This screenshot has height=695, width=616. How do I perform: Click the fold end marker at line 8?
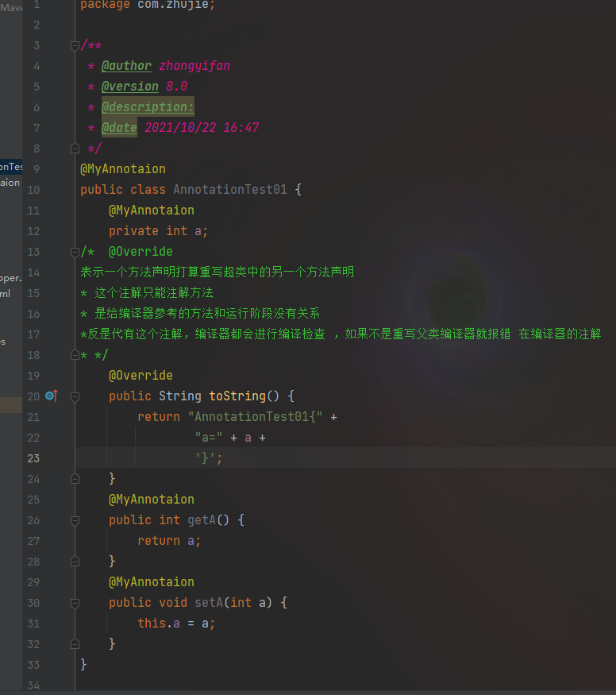point(75,149)
